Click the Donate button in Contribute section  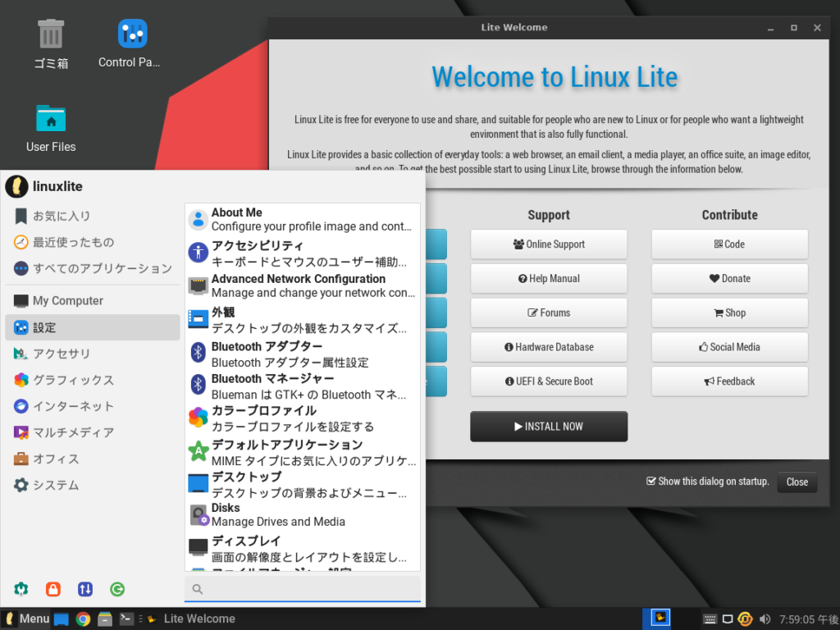pyautogui.click(x=728, y=278)
